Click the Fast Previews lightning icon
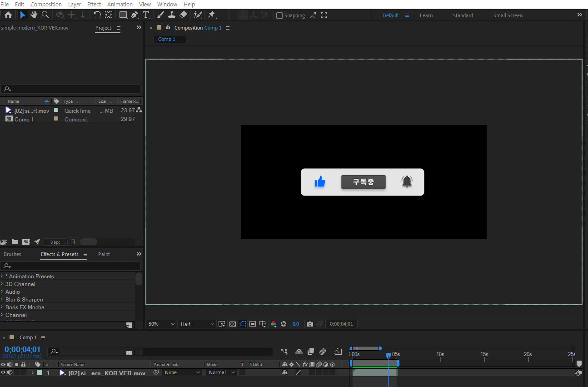The image size is (588, 387). click(x=222, y=324)
